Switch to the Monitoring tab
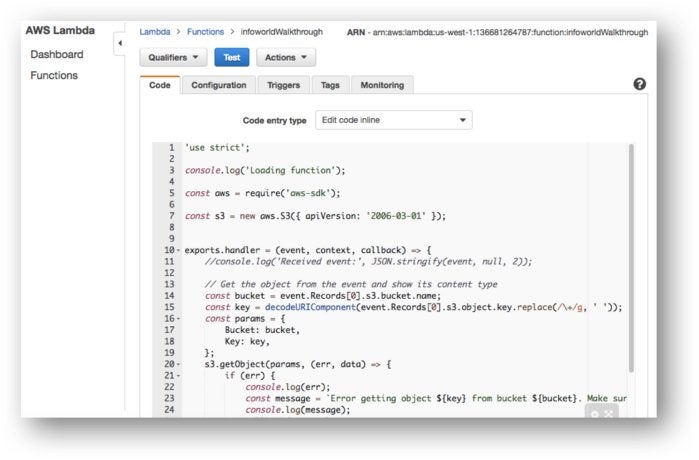The width and height of the screenshot is (699, 460). pyautogui.click(x=382, y=85)
